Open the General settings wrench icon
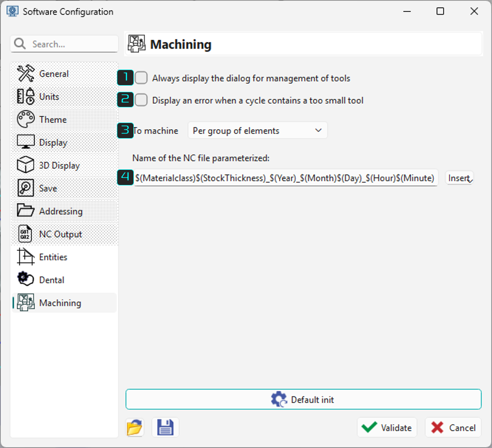Viewport: 492px width, 448px height. (26, 73)
